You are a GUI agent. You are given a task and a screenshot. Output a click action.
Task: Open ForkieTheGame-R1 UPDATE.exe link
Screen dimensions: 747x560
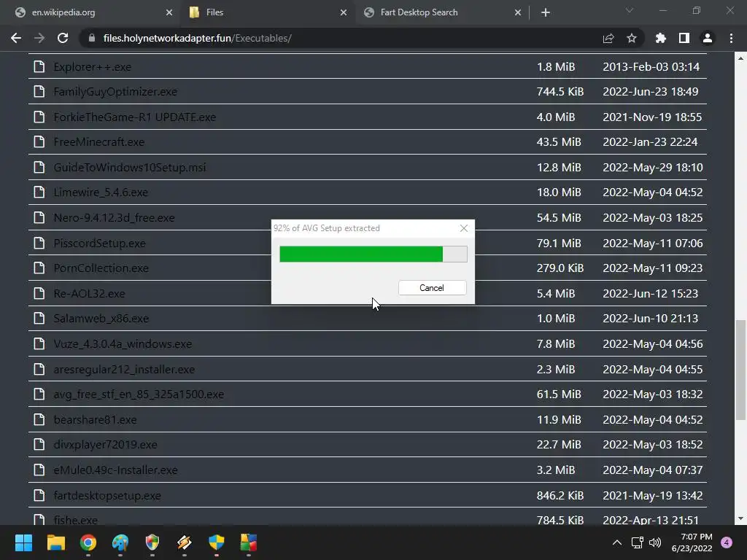[135, 117]
